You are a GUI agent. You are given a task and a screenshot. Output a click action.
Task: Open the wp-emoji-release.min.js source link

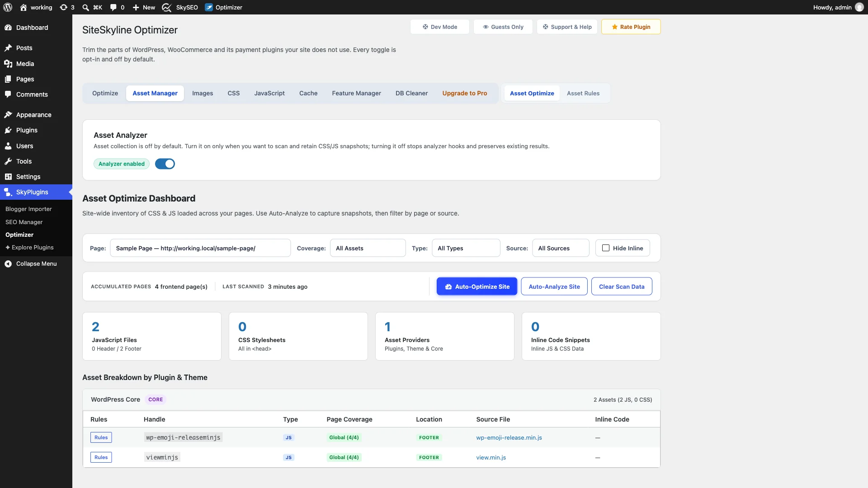509,437
